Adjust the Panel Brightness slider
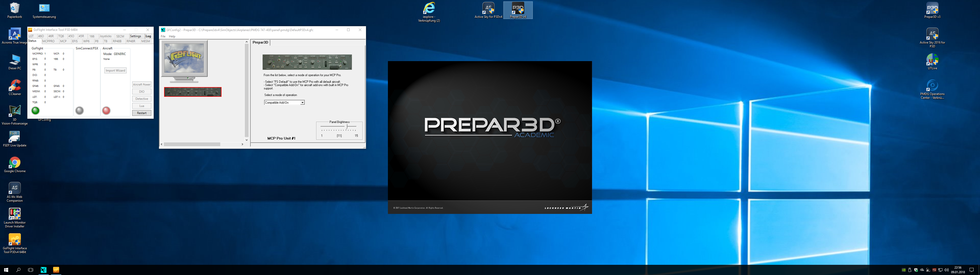The height and width of the screenshot is (275, 980). tap(347, 126)
